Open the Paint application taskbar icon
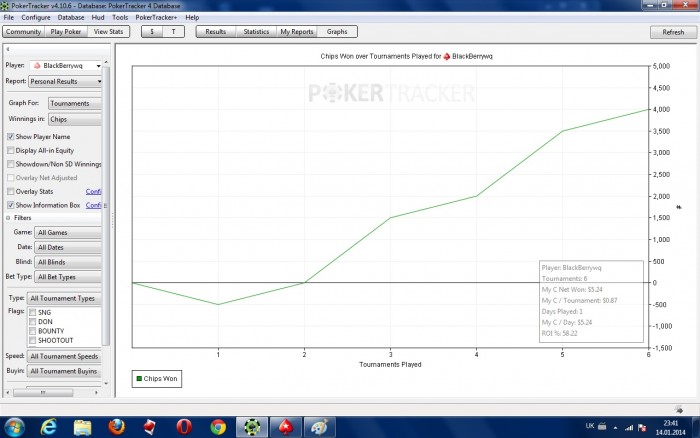700x438 pixels. click(x=319, y=427)
